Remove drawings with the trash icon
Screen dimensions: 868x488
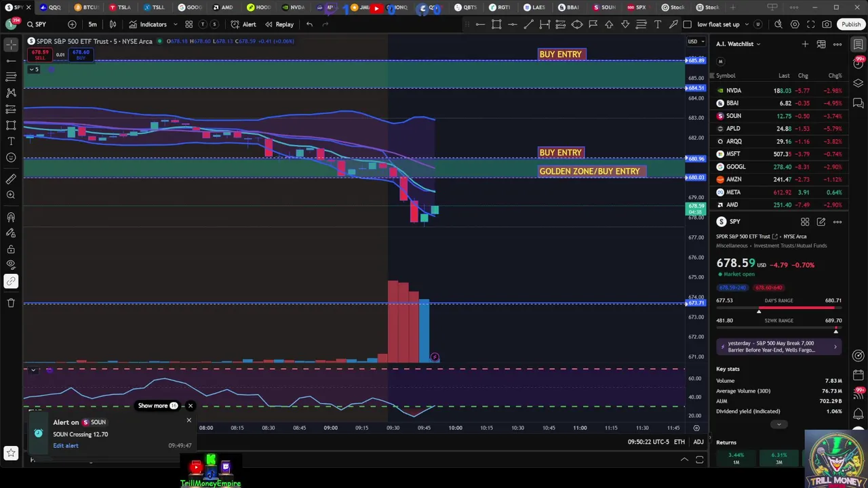(11, 303)
